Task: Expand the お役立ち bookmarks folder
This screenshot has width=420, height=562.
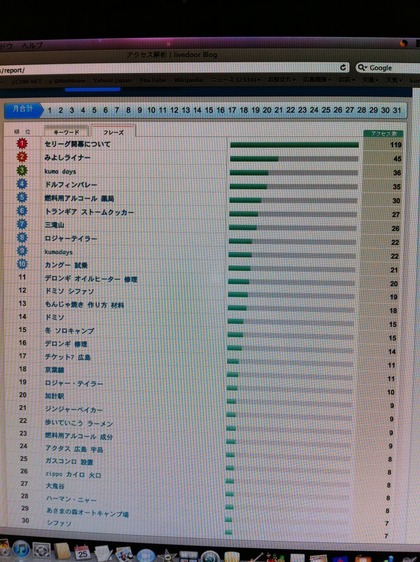Action: tap(281, 79)
